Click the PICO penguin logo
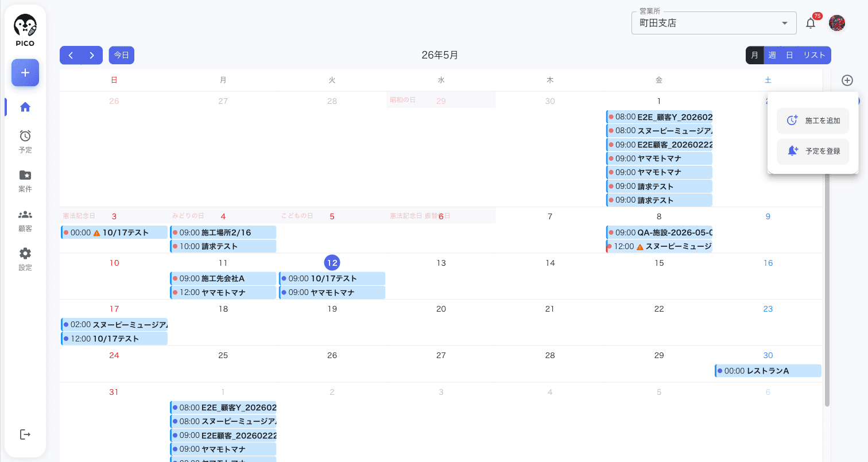The image size is (868, 462). click(x=25, y=31)
